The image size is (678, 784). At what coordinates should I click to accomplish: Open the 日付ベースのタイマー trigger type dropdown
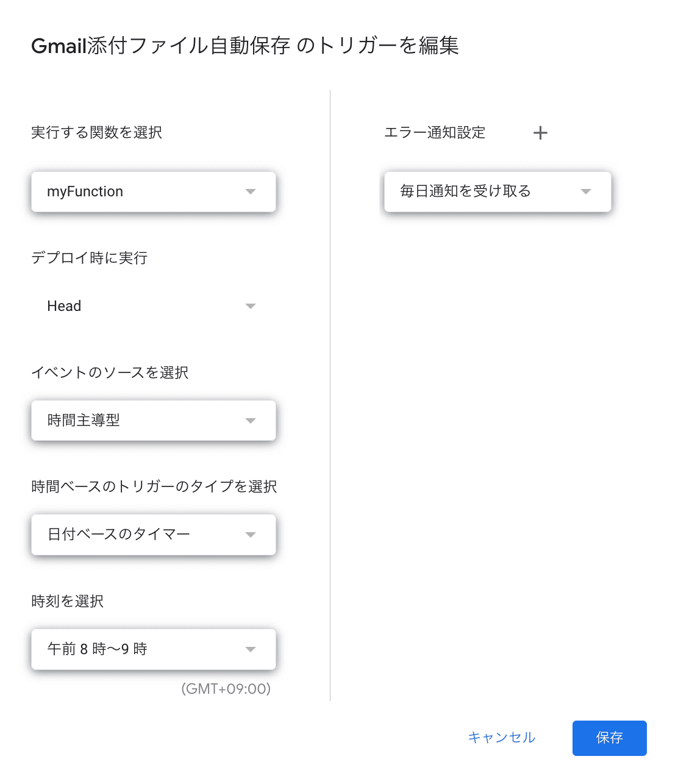point(153,535)
